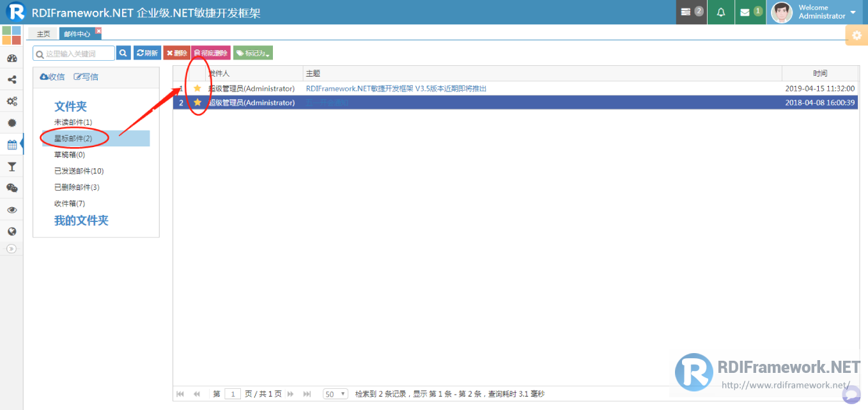Open the envelope messages icon in header

click(x=750, y=12)
